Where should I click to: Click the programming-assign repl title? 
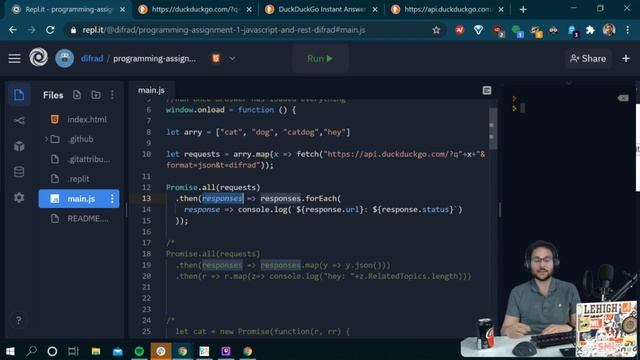154,58
